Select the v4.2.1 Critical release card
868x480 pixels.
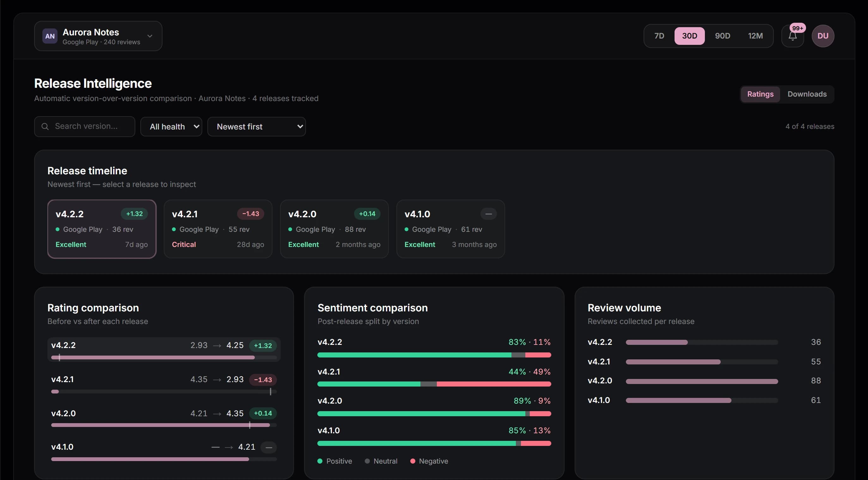(218, 229)
